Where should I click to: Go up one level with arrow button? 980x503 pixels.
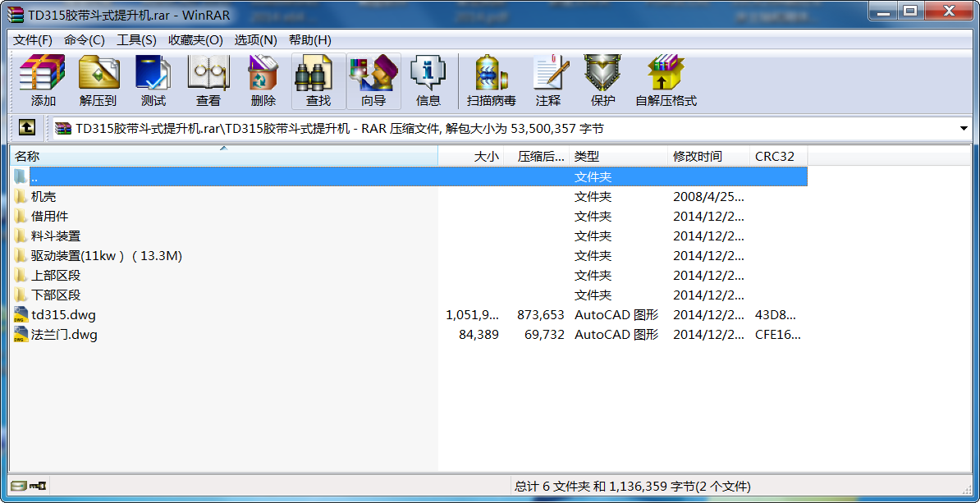(x=26, y=128)
